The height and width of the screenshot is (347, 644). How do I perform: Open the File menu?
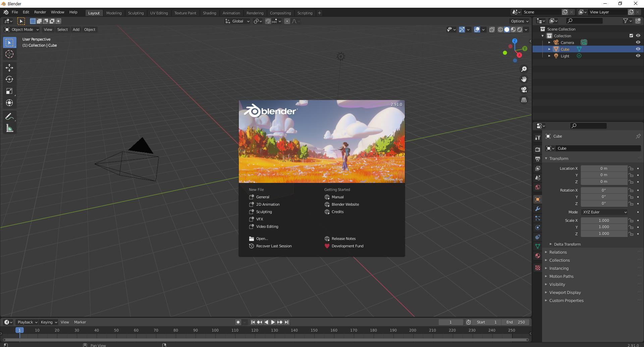pos(15,12)
